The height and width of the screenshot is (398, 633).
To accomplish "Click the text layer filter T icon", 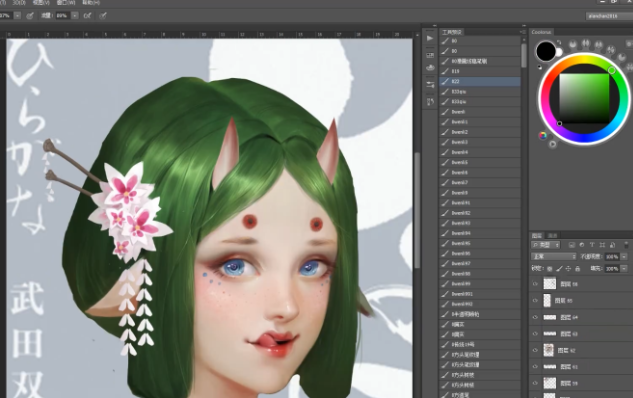I will [592, 245].
